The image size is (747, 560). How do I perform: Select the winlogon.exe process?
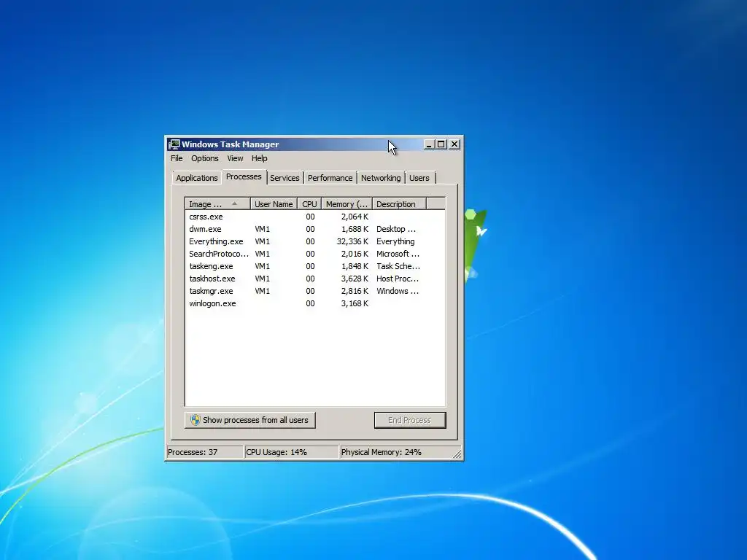(315, 303)
